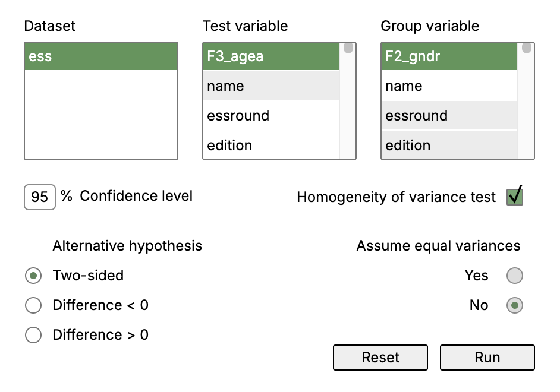Viewport: 560px width, 392px height.
Task: Run the t-test analysis
Action: (487, 357)
